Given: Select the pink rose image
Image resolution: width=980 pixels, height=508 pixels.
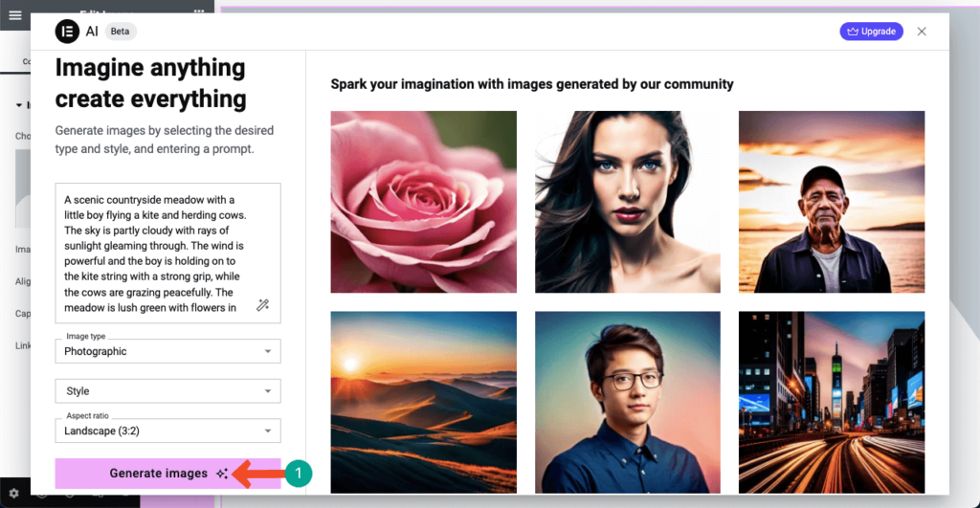Looking at the screenshot, I should click(x=423, y=202).
